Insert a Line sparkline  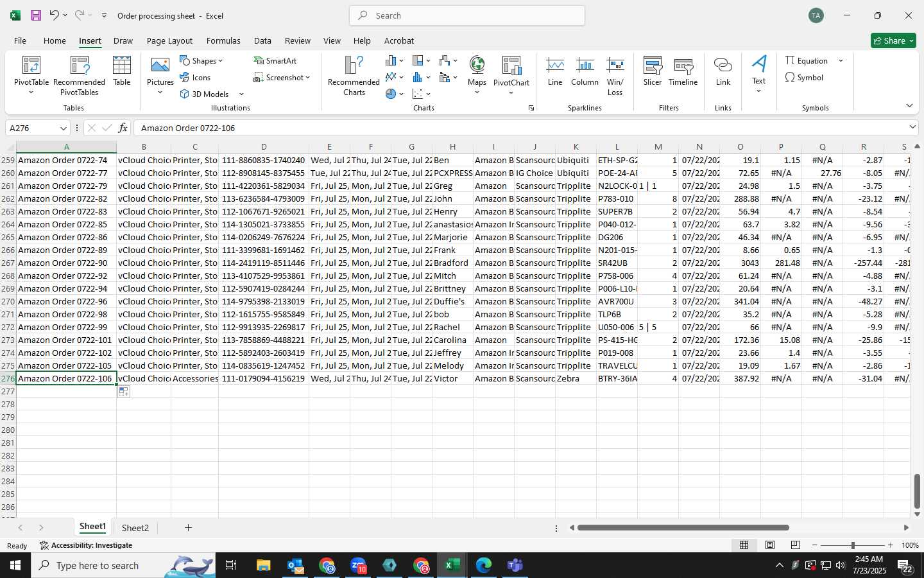coord(555,71)
